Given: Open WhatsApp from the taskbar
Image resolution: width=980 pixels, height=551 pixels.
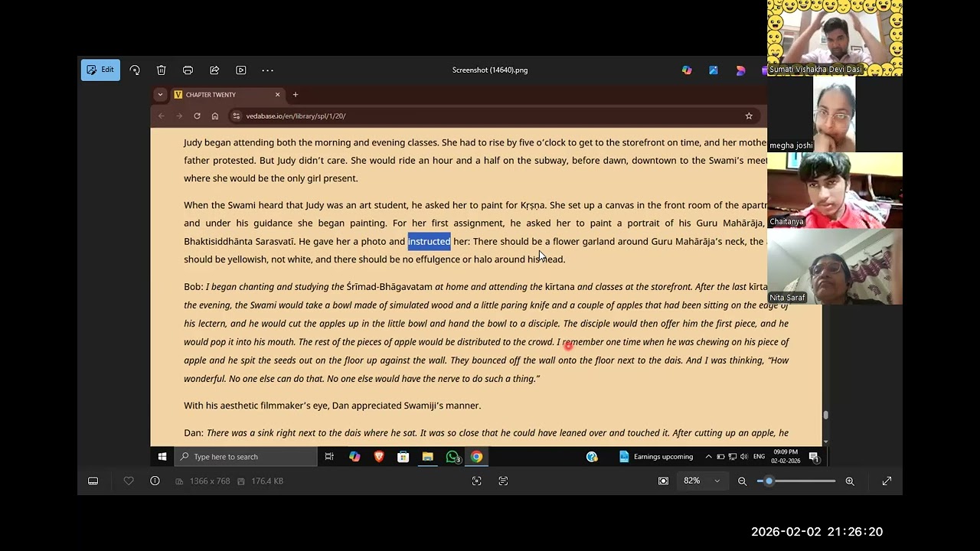Looking at the screenshot, I should pos(452,457).
